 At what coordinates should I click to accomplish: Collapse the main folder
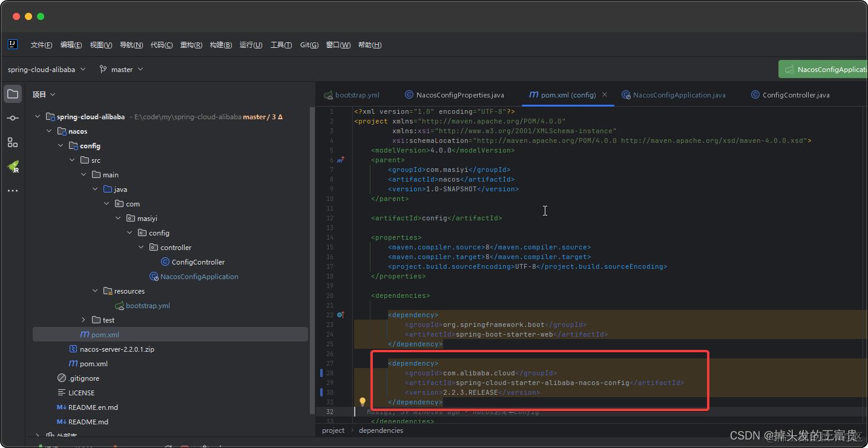click(84, 175)
